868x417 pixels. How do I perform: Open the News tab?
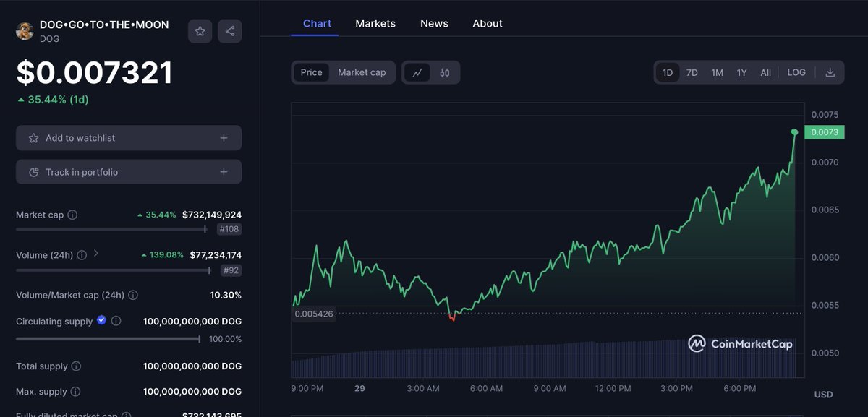click(x=434, y=23)
